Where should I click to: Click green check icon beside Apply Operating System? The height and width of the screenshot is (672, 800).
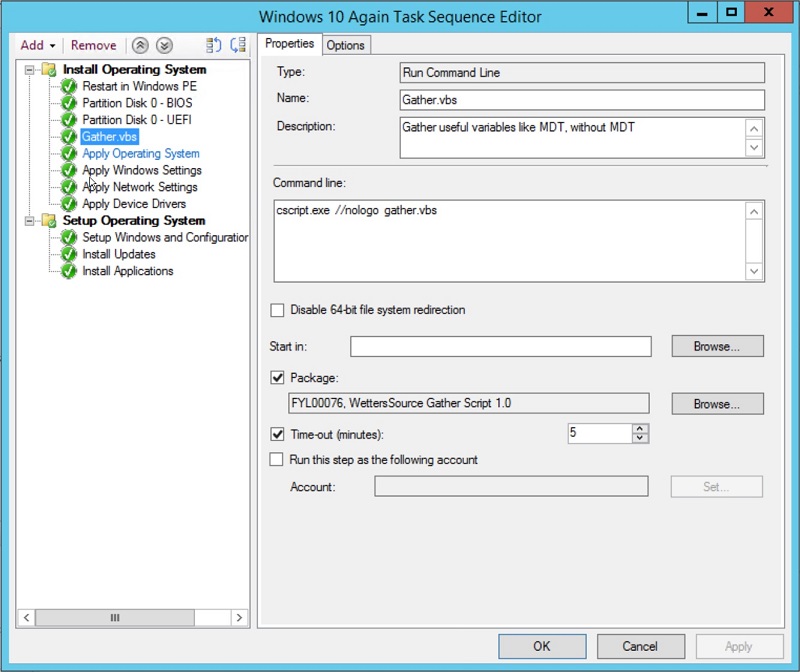point(69,154)
